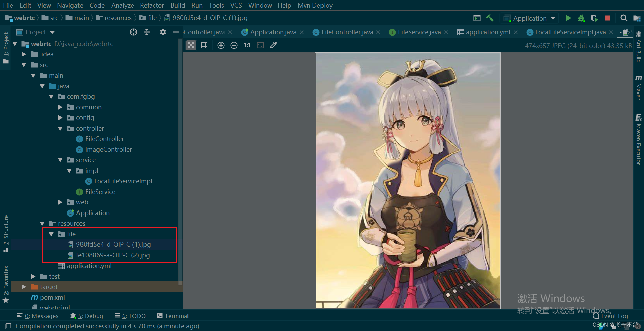
Task: Click the anime image preview
Action: point(408,181)
